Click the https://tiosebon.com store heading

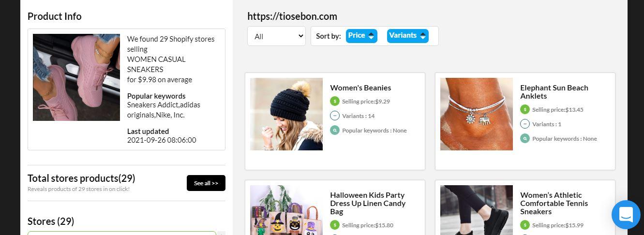[292, 16]
